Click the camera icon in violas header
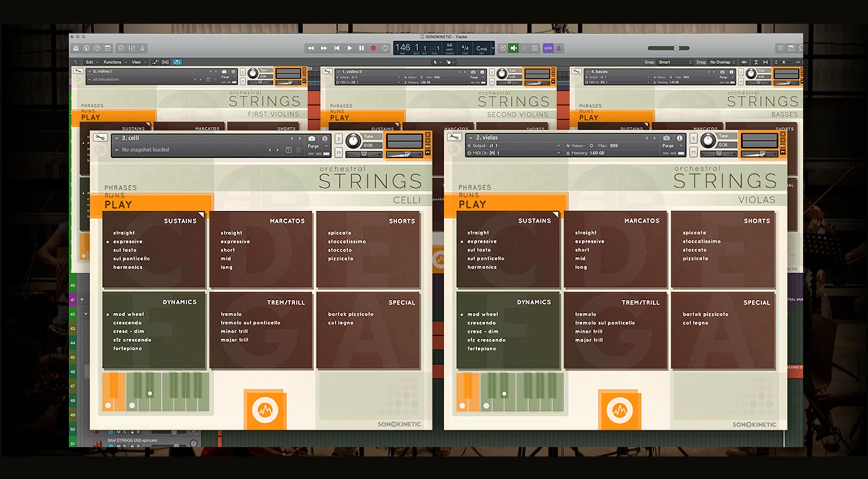Screen dimensions: 868x479 (666, 138)
